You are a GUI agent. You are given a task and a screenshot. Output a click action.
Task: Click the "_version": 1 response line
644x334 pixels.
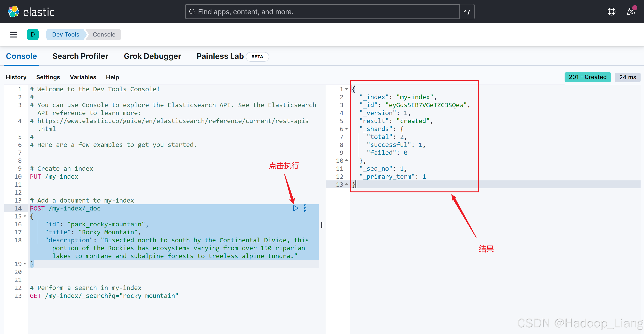point(385,113)
